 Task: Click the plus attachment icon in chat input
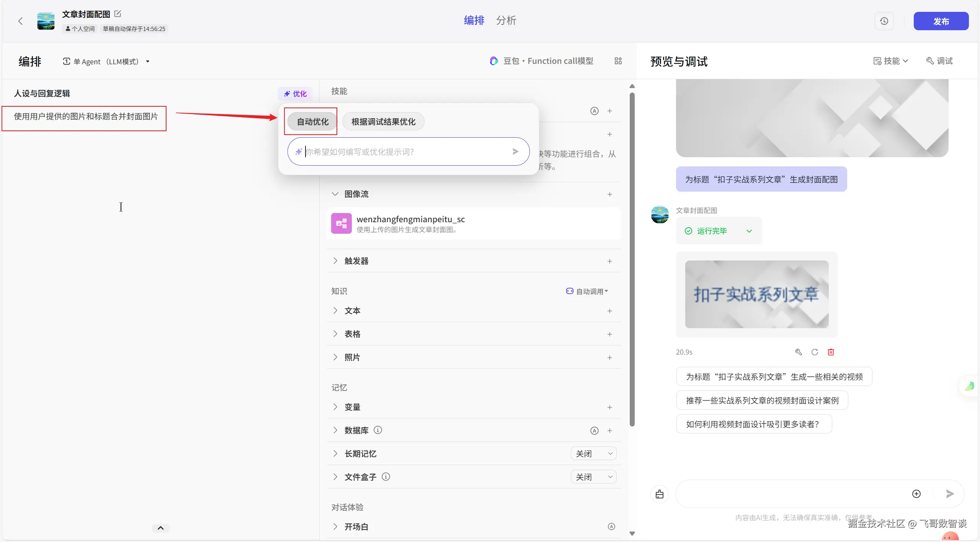916,494
